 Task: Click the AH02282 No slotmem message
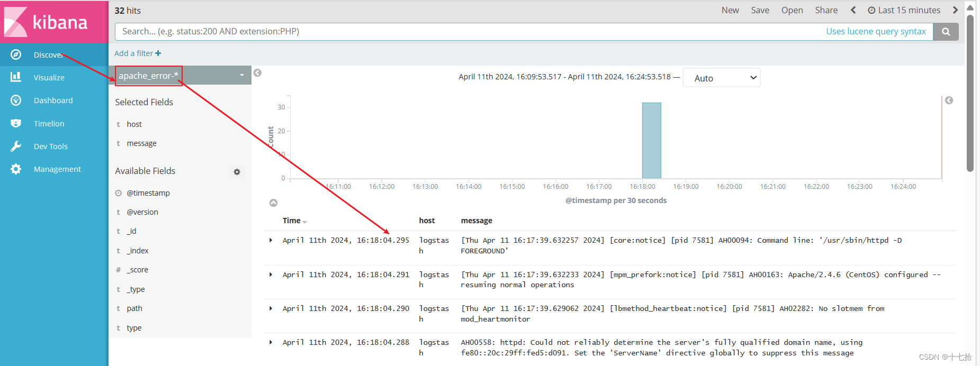coord(672,314)
